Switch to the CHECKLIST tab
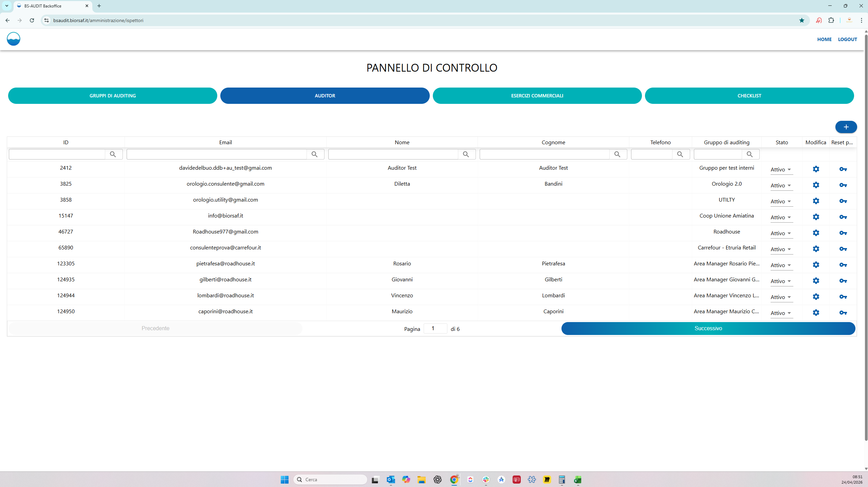This screenshot has width=868, height=487. click(x=749, y=95)
